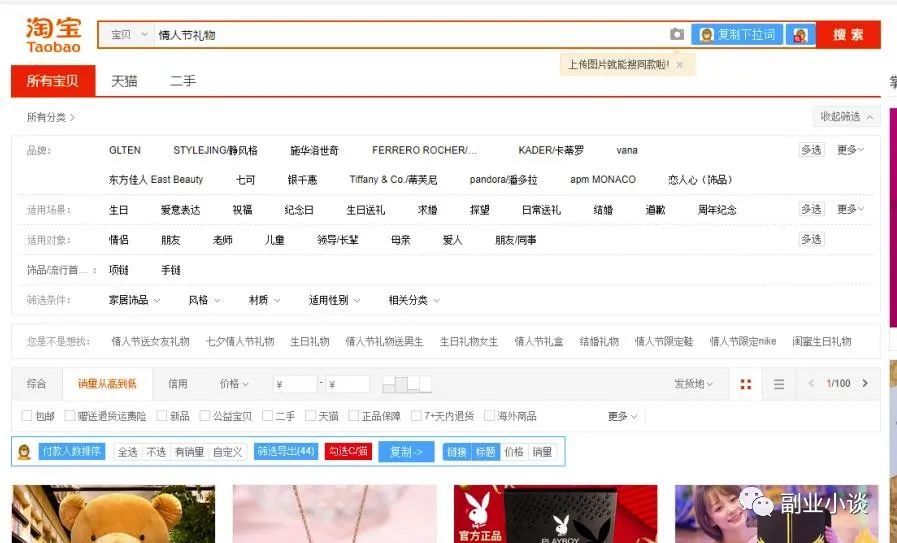Viewport: 897px width, 543px height.
Task: Switch to the 天猫 tab
Action: click(124, 81)
